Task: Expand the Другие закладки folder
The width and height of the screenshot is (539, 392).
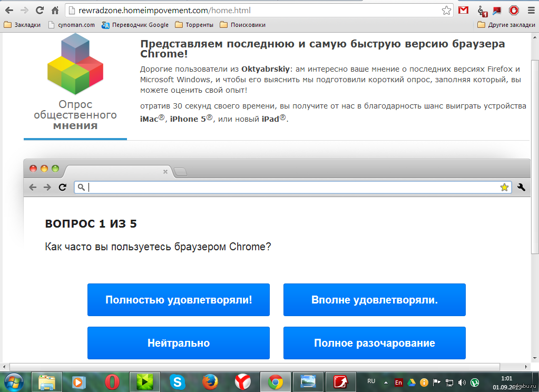Action: (x=506, y=25)
